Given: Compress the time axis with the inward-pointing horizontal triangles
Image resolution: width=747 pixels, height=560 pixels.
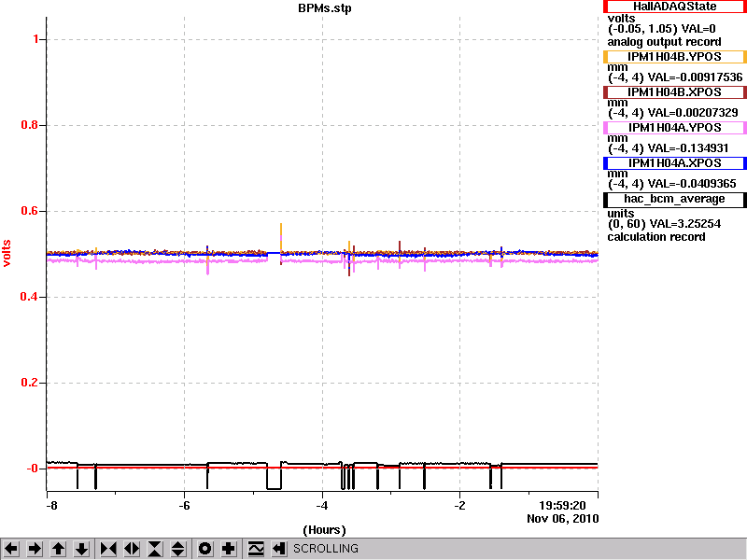Looking at the screenshot, I should tap(108, 549).
